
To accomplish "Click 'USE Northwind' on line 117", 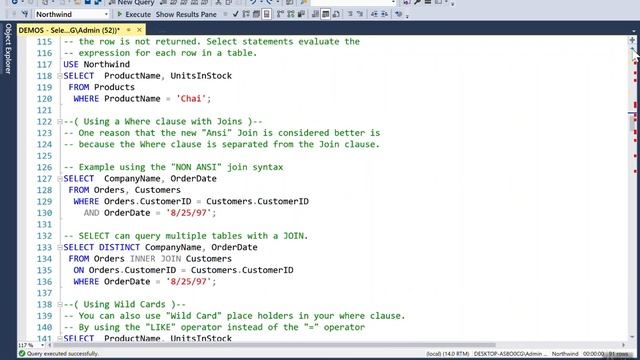I will [96, 64].
